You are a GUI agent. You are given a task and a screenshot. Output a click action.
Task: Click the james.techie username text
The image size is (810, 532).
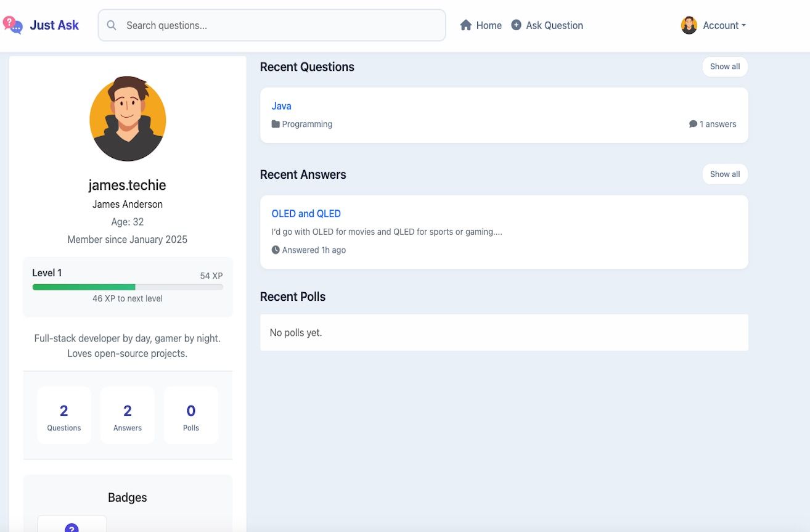tap(127, 185)
